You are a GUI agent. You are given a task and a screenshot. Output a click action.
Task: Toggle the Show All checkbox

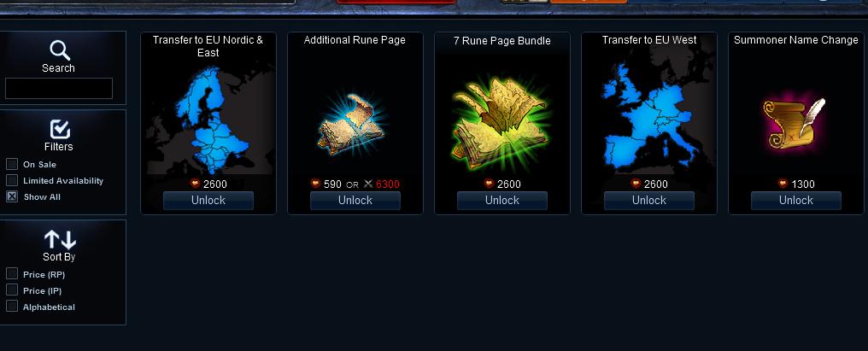12,196
